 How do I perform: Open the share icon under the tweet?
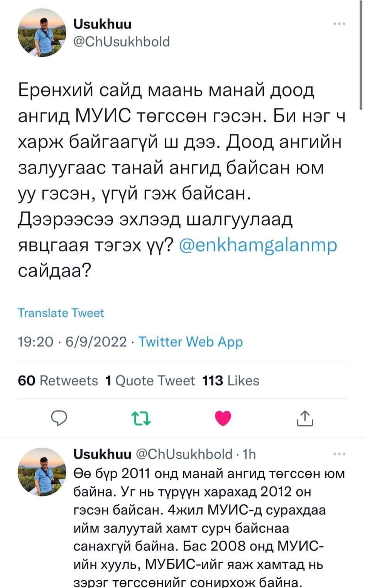(x=304, y=418)
